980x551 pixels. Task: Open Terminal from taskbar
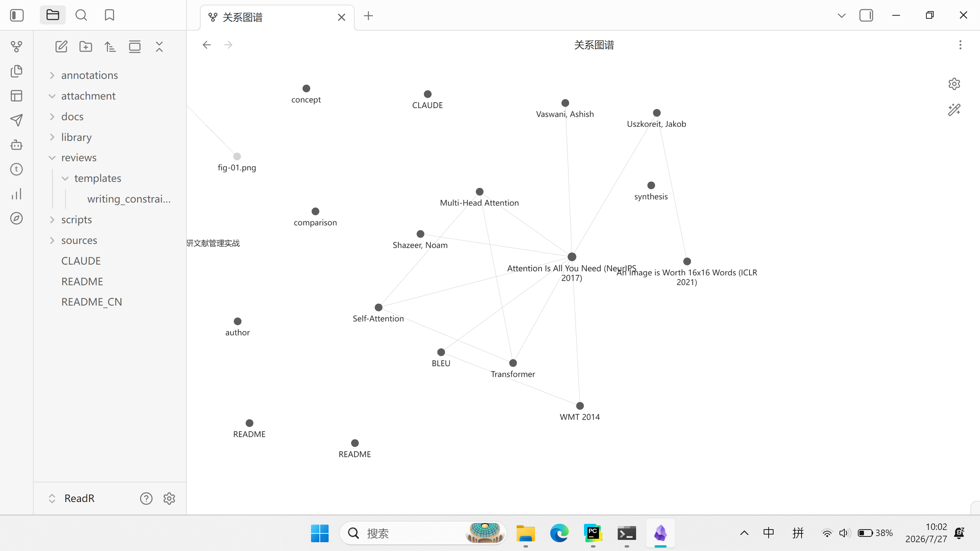(x=627, y=533)
